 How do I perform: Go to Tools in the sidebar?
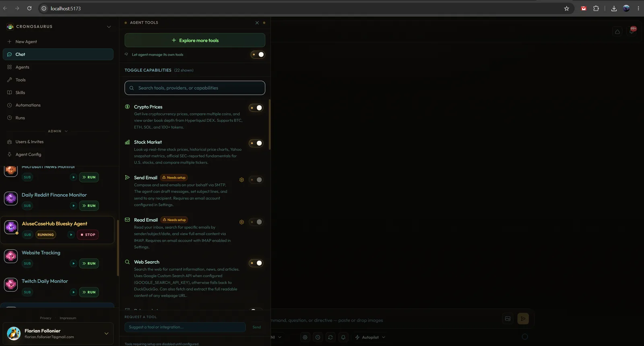[58, 80]
